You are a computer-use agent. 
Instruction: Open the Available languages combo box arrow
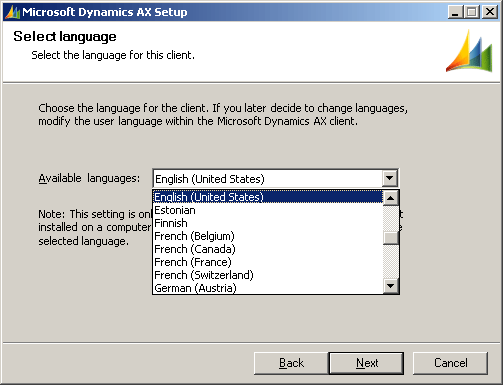390,178
